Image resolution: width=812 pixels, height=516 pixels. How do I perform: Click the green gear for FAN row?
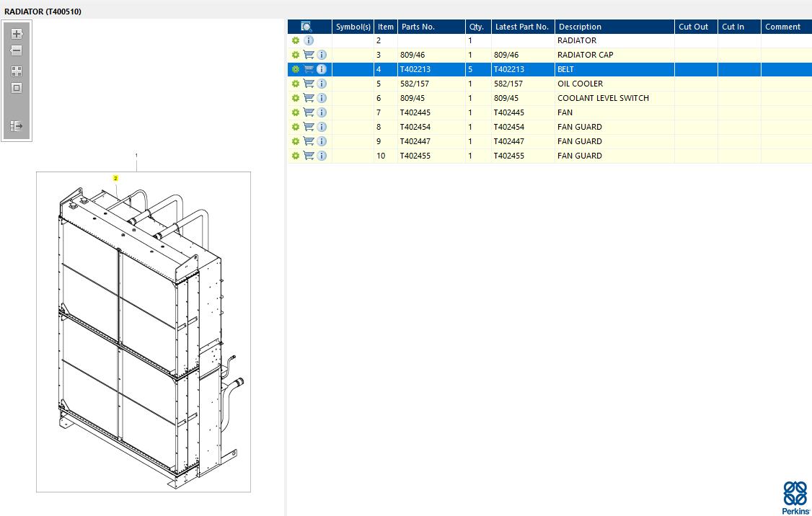coord(296,112)
